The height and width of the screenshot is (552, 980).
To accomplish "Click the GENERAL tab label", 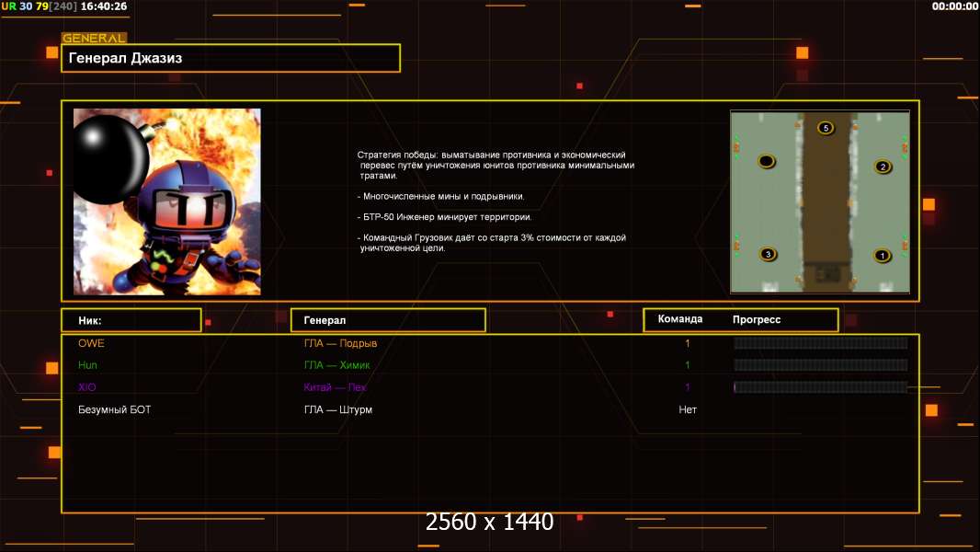I will coord(94,38).
